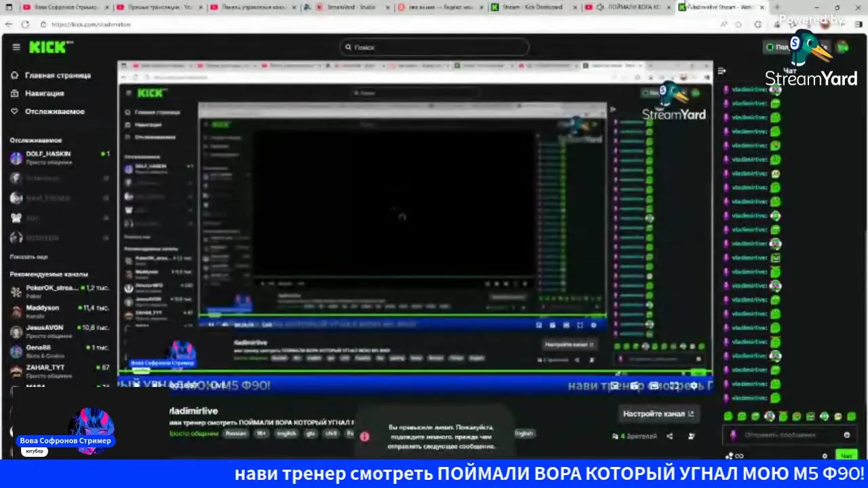Go back in the browser
The height and width of the screenshot is (488, 868).
(8, 24)
